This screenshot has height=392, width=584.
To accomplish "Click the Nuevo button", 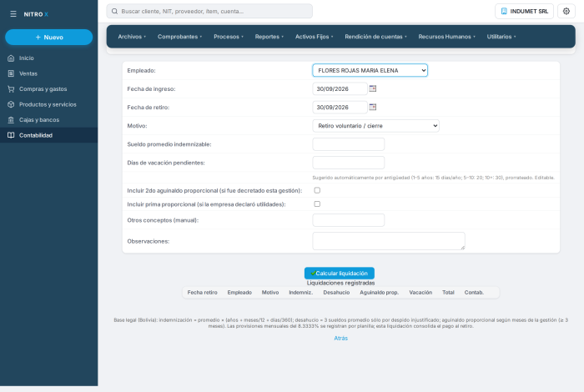I will [x=48, y=38].
